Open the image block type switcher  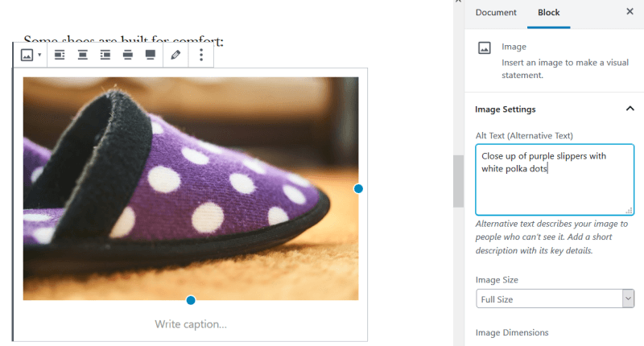tap(31, 55)
